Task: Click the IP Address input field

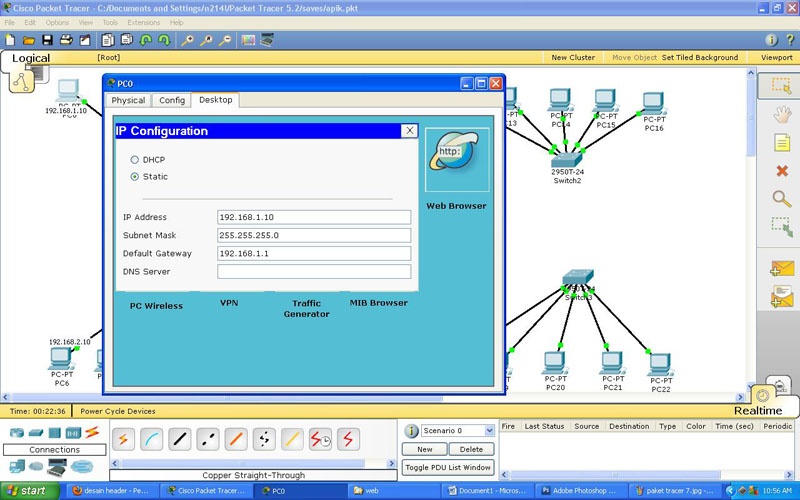Action: coord(314,217)
